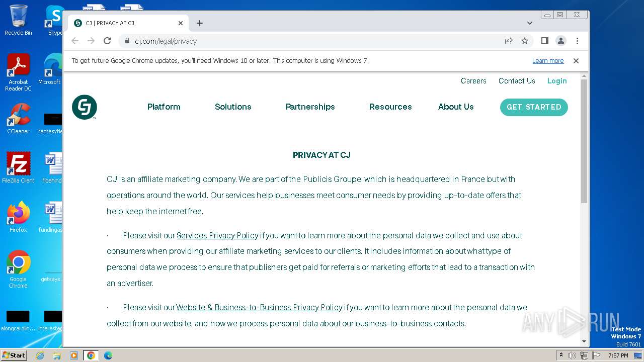Viewport: 644px width, 362px height.
Task: Open Google Chrome desktop shortcut
Action: point(18,269)
